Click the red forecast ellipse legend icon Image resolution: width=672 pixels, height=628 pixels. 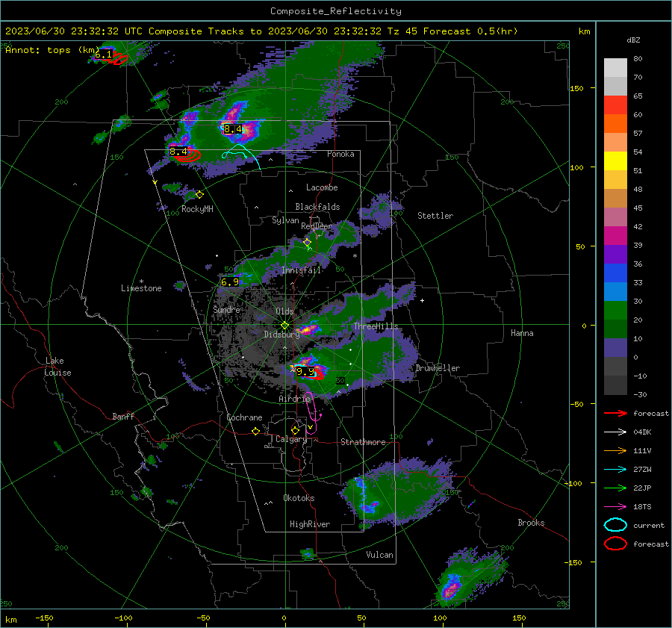click(615, 544)
